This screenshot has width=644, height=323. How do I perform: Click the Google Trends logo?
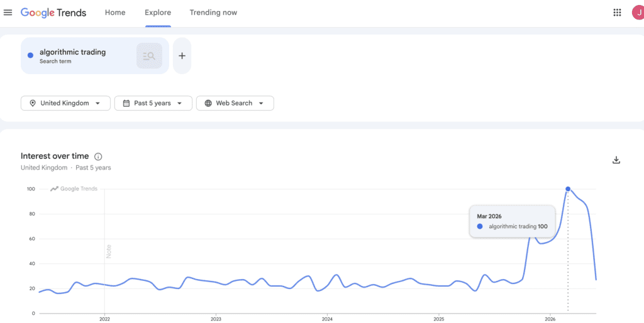[53, 13]
